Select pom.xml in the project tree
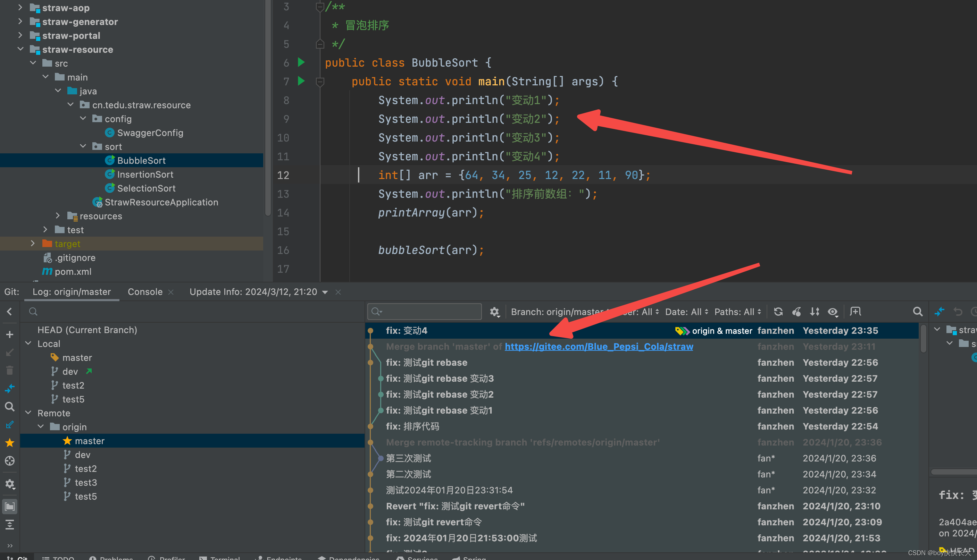 (73, 272)
